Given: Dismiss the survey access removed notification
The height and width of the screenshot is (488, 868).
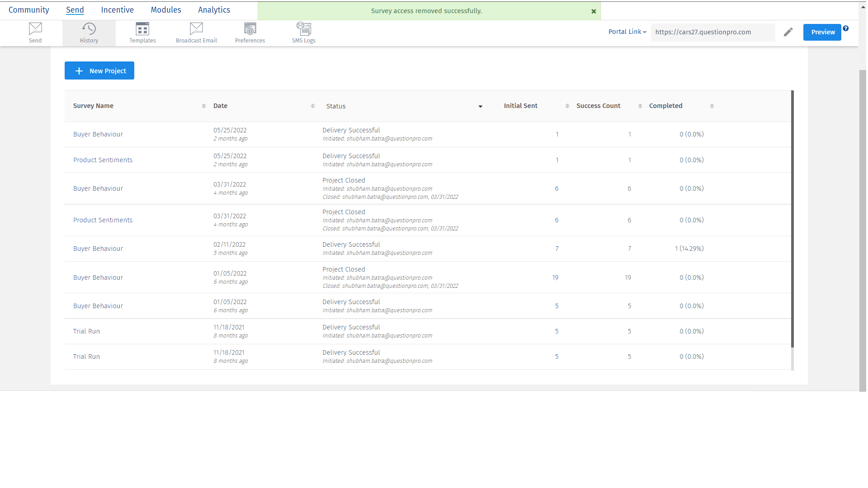Looking at the screenshot, I should [x=594, y=11].
